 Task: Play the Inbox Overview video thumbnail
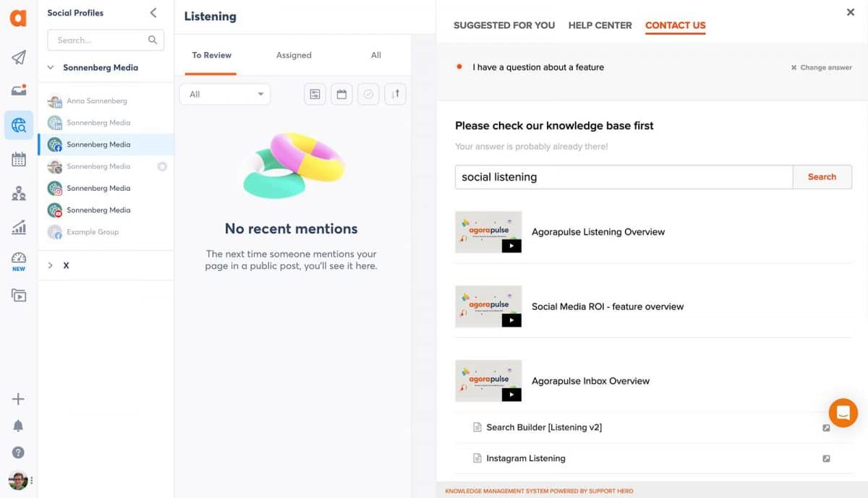[x=488, y=381]
